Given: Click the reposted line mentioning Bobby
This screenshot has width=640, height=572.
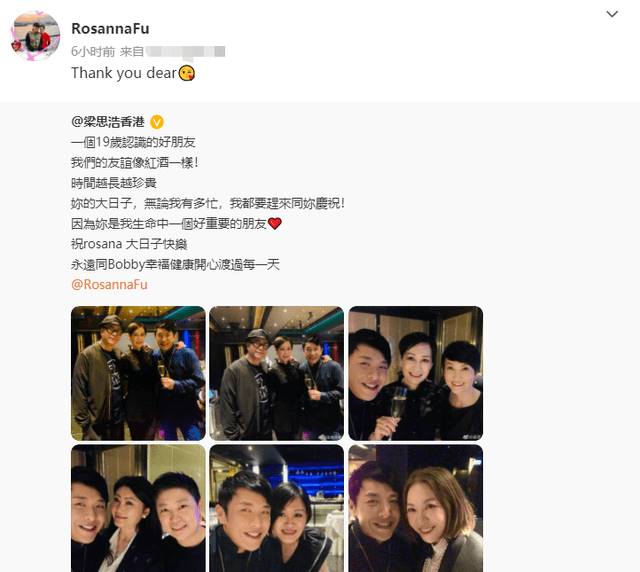Looking at the screenshot, I should [x=175, y=265].
